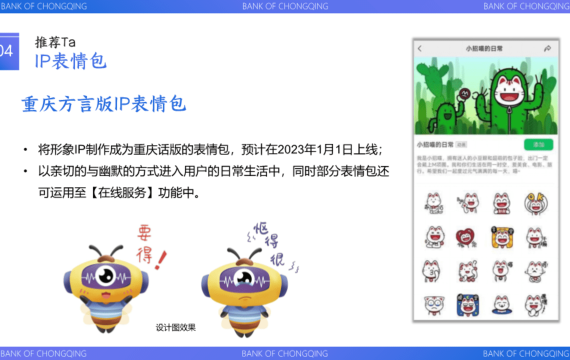Click the 小招喵的日常 header title
This screenshot has height=360, width=570.
[484, 48]
